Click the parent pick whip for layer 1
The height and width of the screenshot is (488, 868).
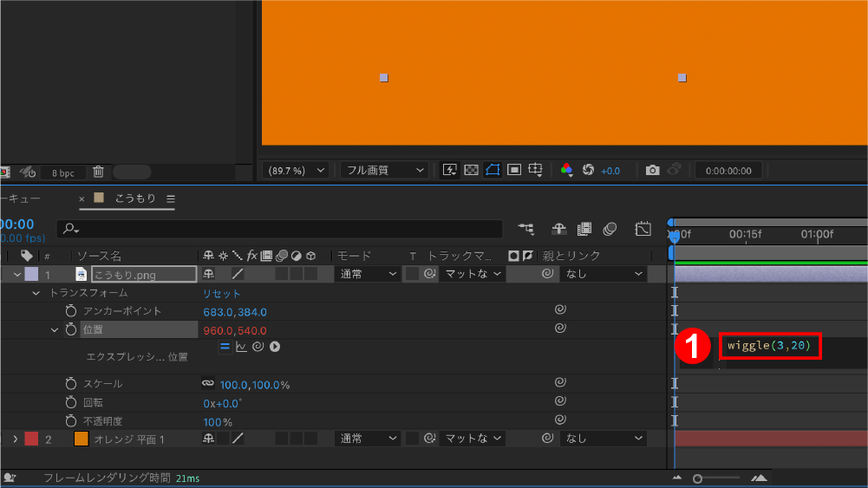(x=547, y=273)
